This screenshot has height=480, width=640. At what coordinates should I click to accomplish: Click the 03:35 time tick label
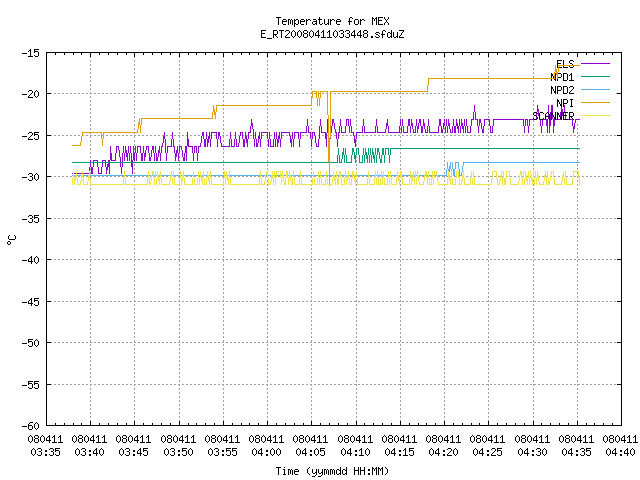click(46, 452)
